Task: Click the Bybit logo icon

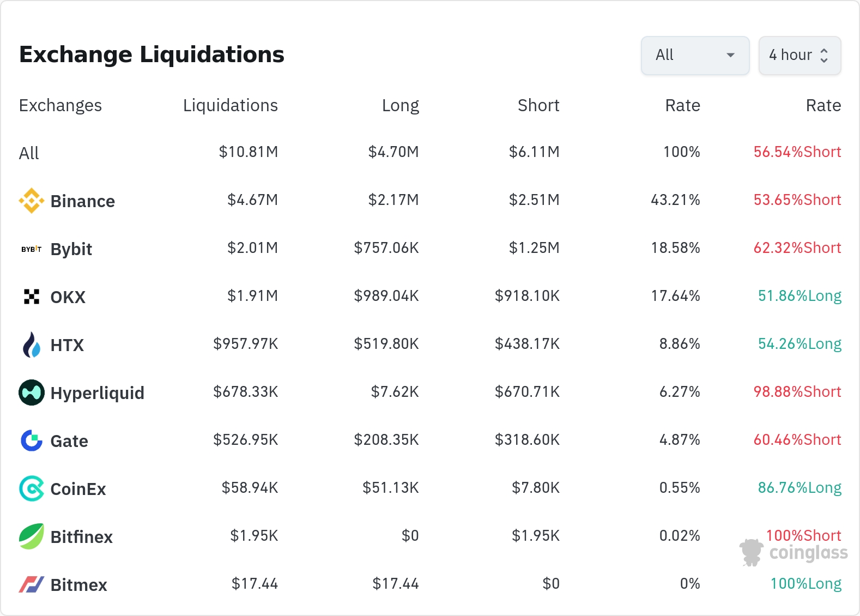Action: coord(31,249)
